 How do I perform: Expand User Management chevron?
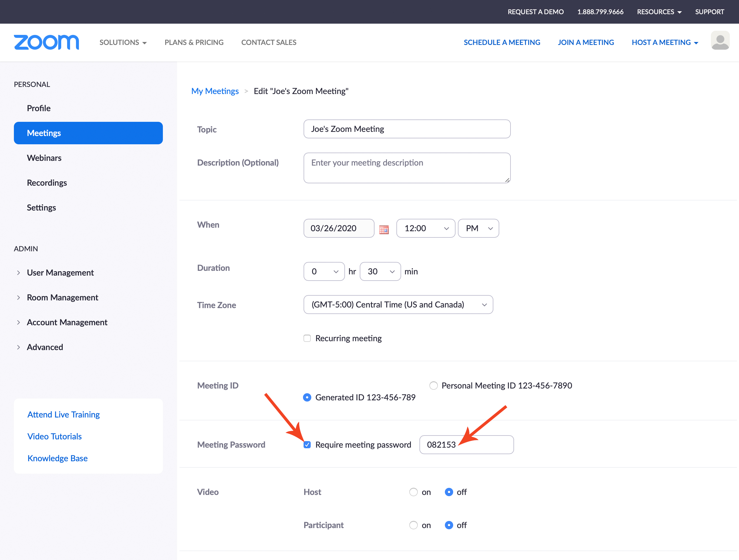tap(18, 273)
